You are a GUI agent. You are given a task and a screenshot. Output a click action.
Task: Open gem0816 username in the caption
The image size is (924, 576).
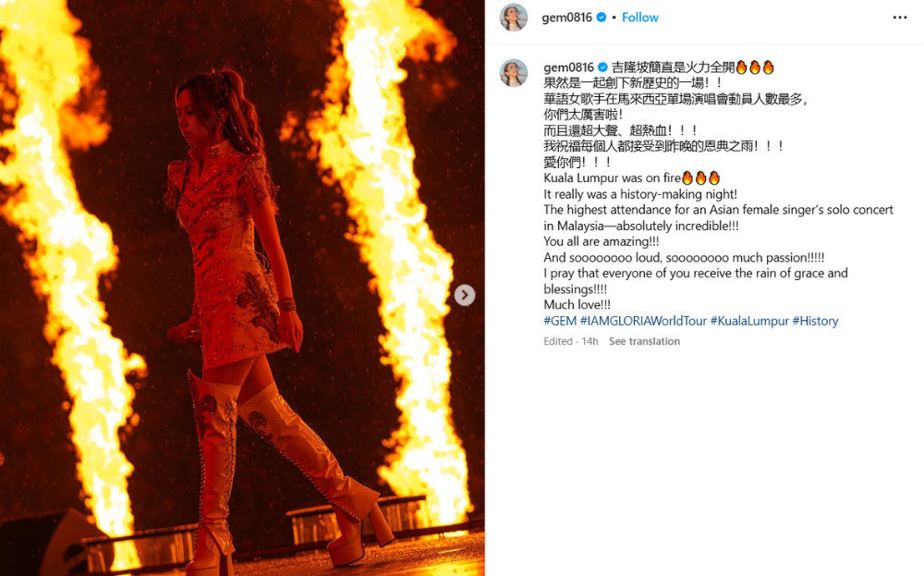[x=568, y=67]
